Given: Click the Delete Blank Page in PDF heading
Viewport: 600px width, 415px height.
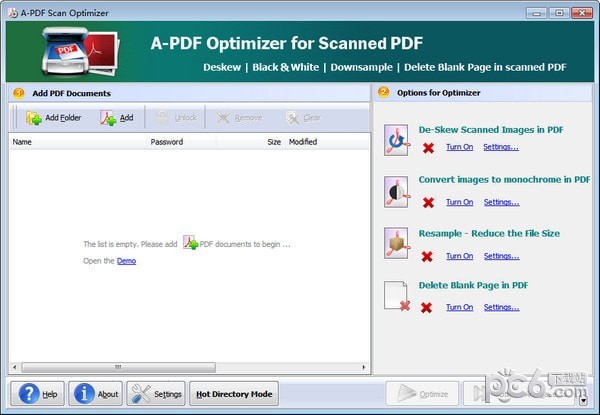Looking at the screenshot, I should point(473,285).
